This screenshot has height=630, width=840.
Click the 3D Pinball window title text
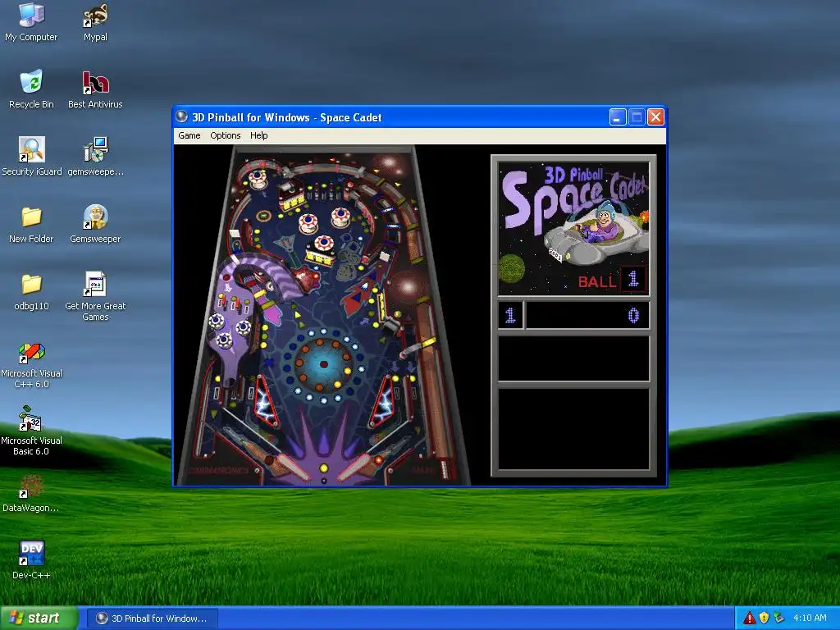click(286, 117)
